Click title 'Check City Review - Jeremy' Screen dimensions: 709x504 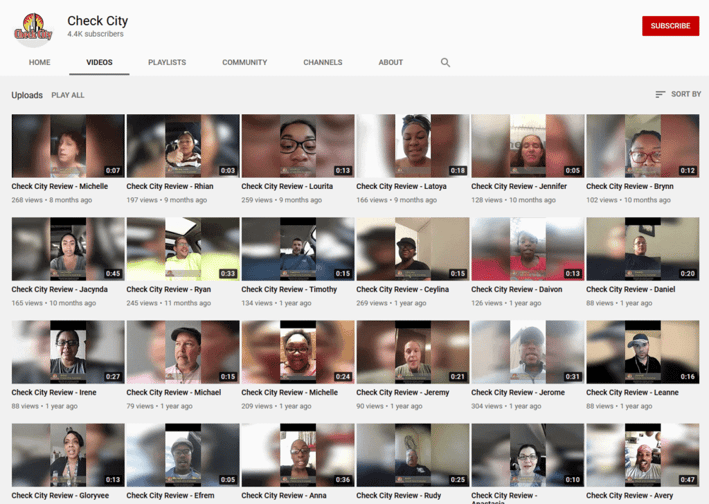coord(402,392)
